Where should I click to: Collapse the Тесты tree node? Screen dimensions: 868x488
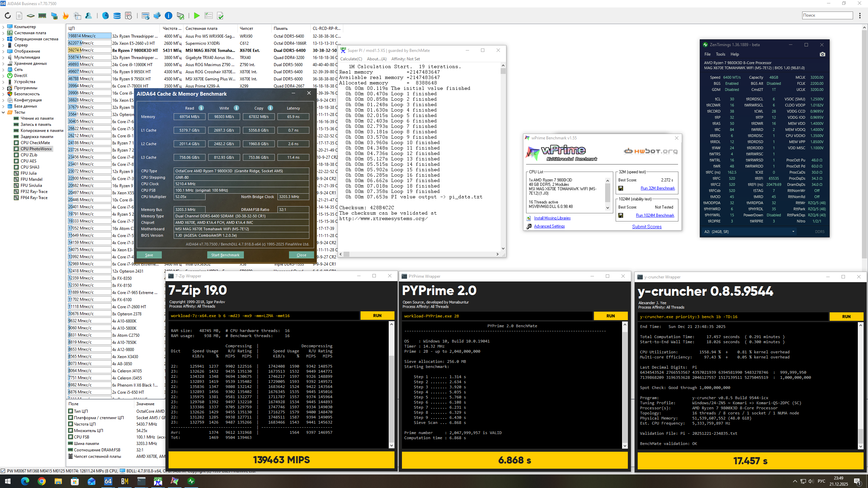pyautogui.click(x=3, y=112)
